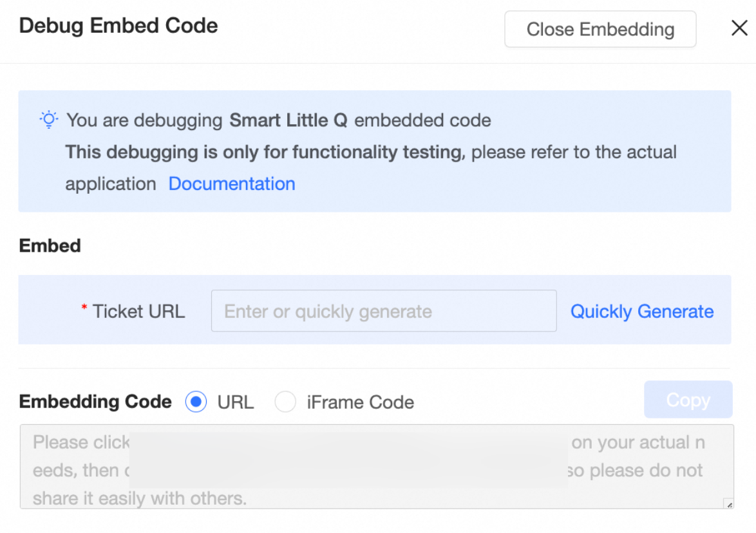
Task: Select the iFrame Code radio button
Action: pos(285,402)
